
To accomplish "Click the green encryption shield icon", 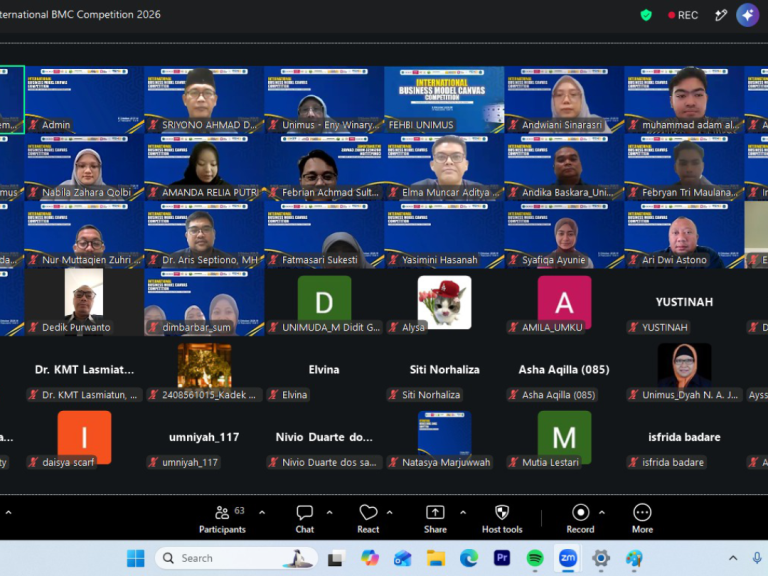I will click(646, 15).
